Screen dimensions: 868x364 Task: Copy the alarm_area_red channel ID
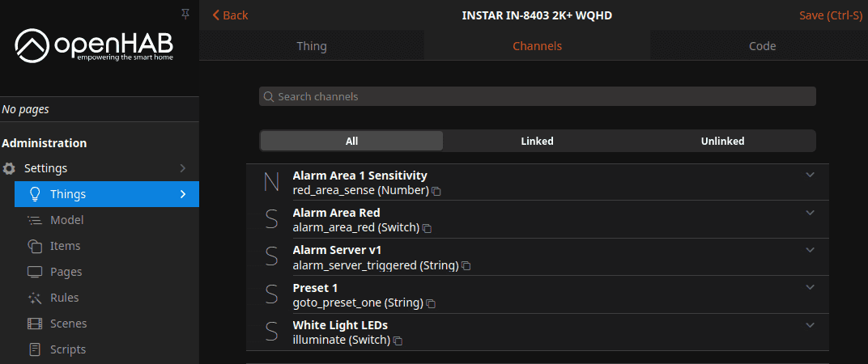[x=428, y=229]
